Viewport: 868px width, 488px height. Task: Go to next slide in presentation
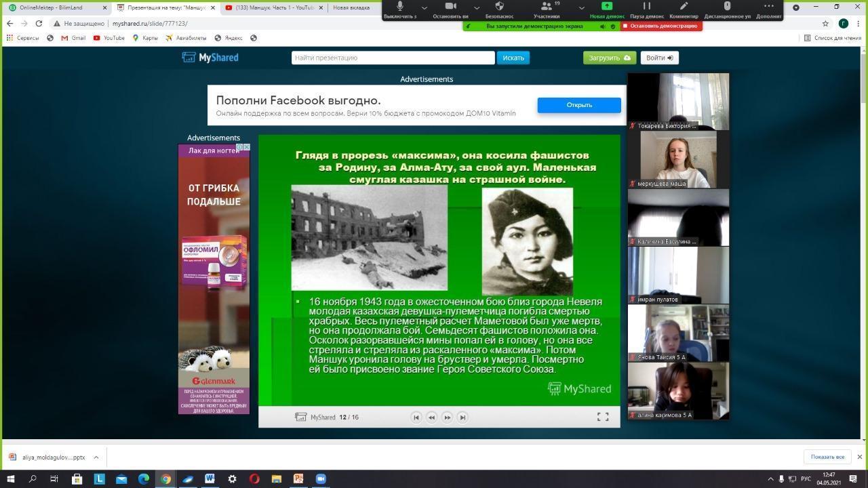pyautogui.click(x=447, y=418)
